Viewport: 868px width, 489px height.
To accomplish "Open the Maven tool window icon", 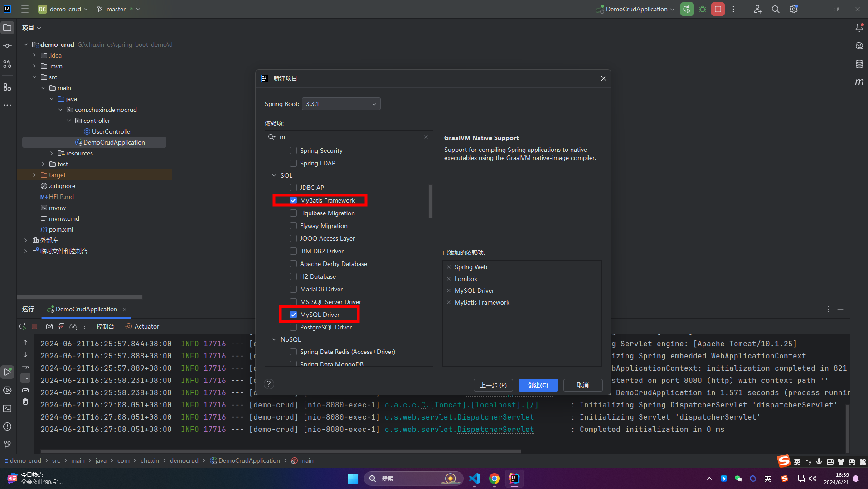I will tap(859, 82).
